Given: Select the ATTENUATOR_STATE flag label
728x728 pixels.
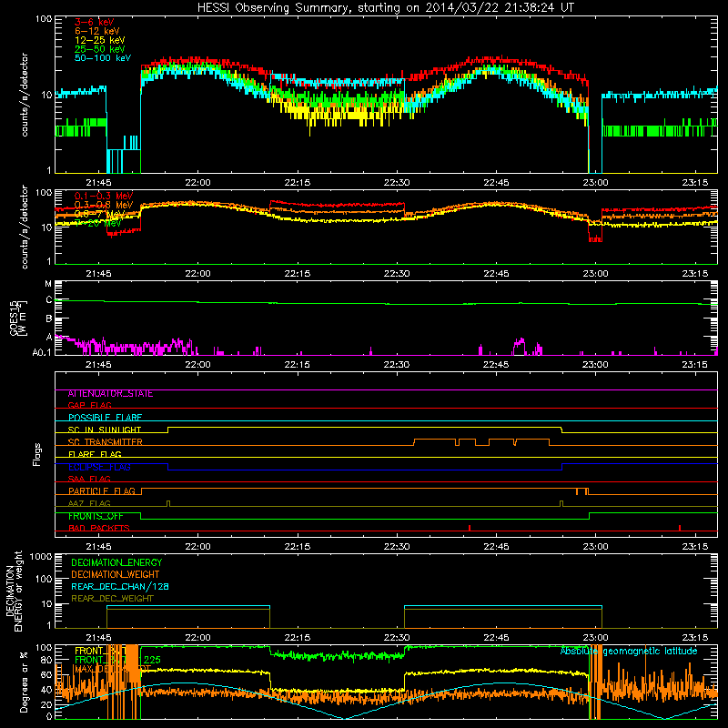Looking at the screenshot, I should point(110,394).
